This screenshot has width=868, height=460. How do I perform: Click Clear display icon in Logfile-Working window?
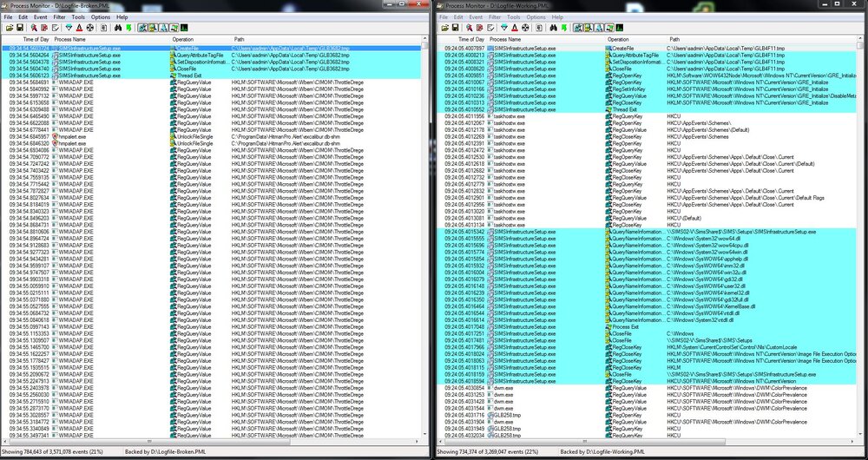click(x=490, y=28)
